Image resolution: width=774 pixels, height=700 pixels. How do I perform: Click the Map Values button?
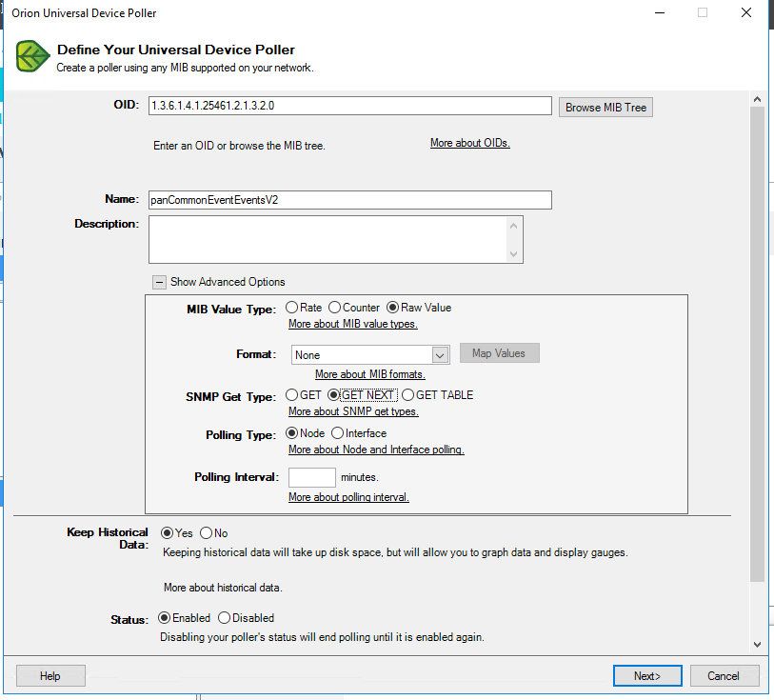[500, 353]
